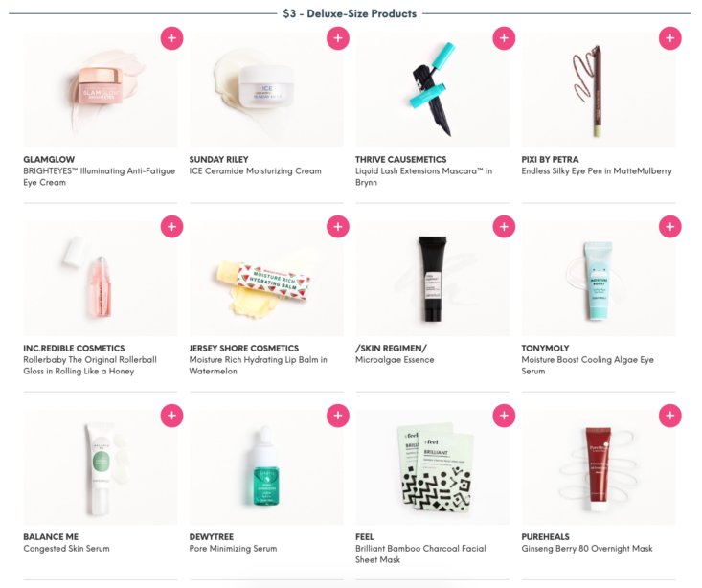Open the GLAMGLOW jar product image
The height and width of the screenshot is (588, 702).
101,90
